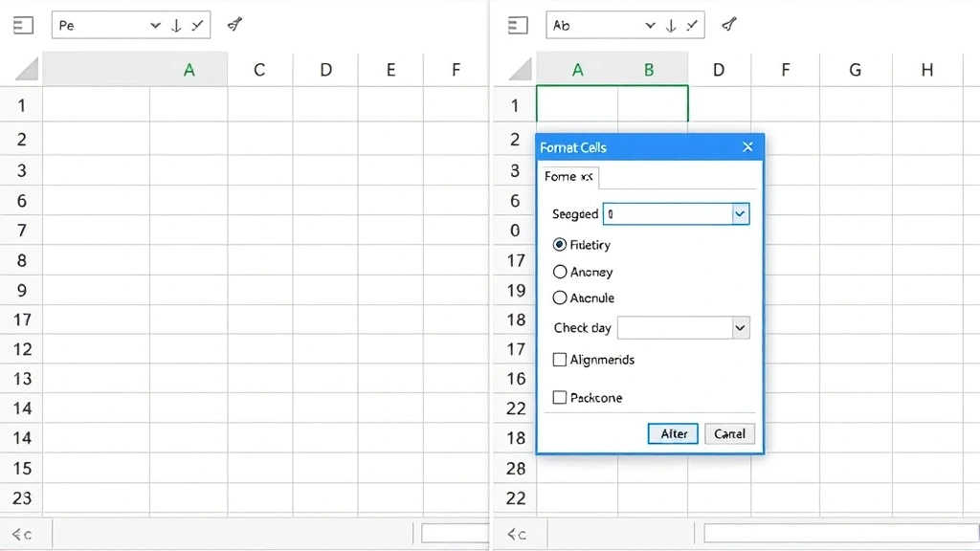980x551 pixels.
Task: Check the Packcone option
Action: (x=559, y=398)
